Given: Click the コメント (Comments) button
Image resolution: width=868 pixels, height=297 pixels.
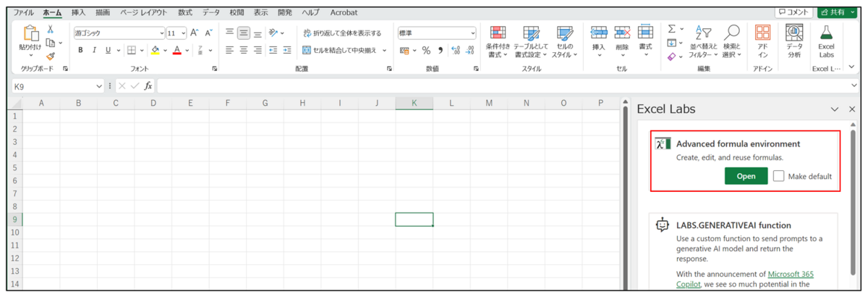Looking at the screenshot, I should [793, 12].
